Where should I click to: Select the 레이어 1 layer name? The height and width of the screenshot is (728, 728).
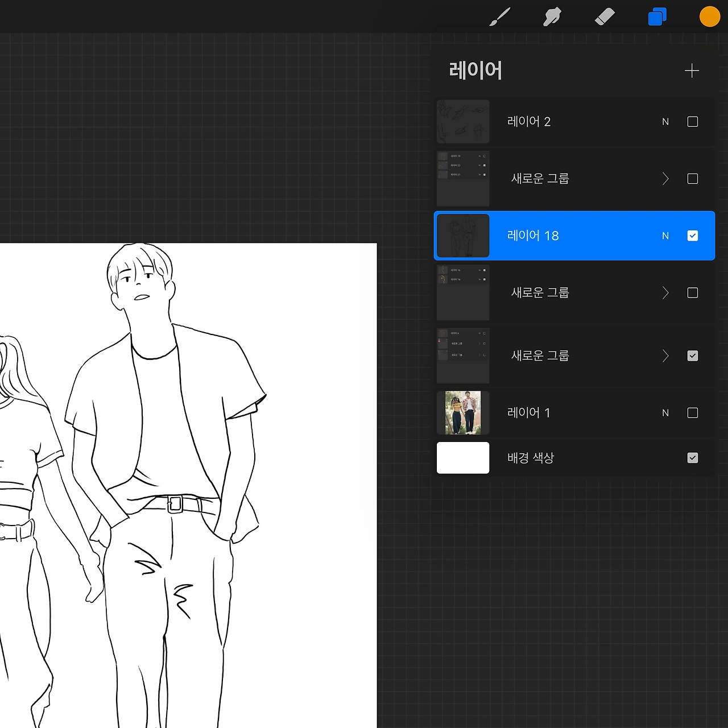[x=529, y=413]
